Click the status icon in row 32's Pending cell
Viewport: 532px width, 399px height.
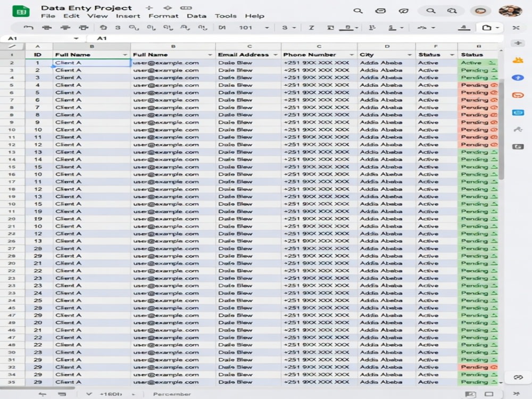(494, 367)
